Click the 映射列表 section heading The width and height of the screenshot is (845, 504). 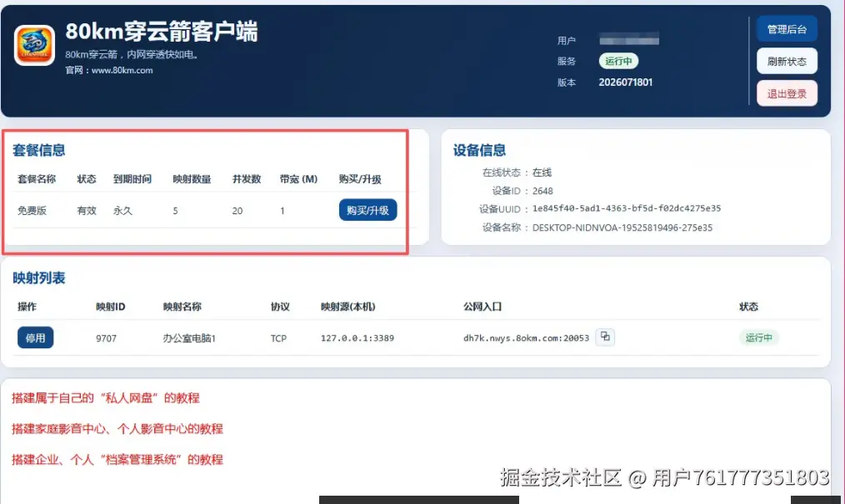click(x=39, y=278)
